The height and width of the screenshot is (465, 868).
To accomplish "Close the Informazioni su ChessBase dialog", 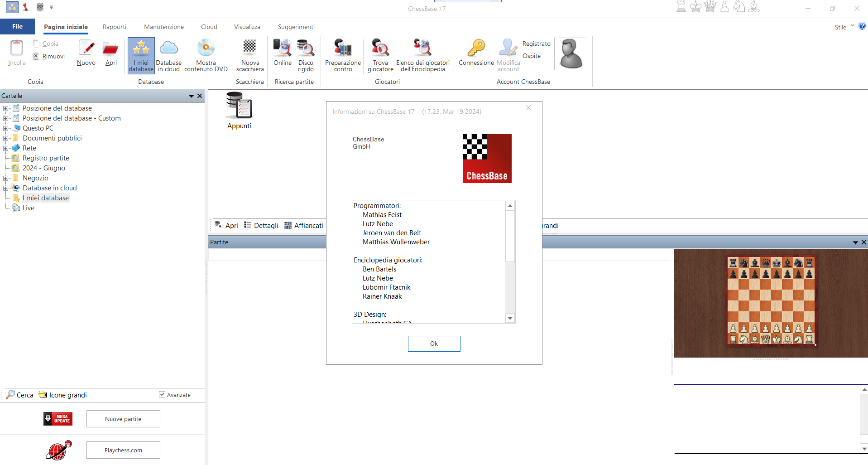I will click(528, 108).
